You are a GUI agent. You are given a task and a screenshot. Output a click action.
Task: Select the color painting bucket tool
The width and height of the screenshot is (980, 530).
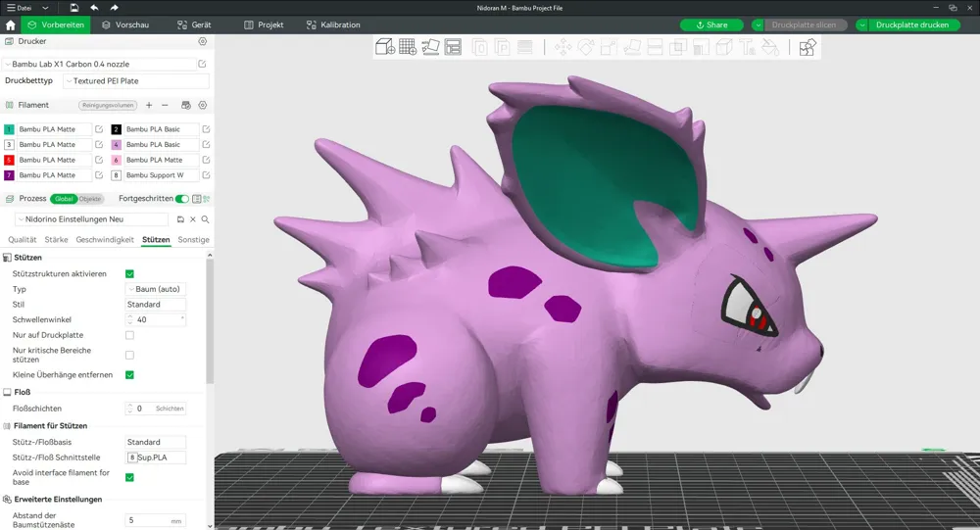pyautogui.click(x=770, y=47)
